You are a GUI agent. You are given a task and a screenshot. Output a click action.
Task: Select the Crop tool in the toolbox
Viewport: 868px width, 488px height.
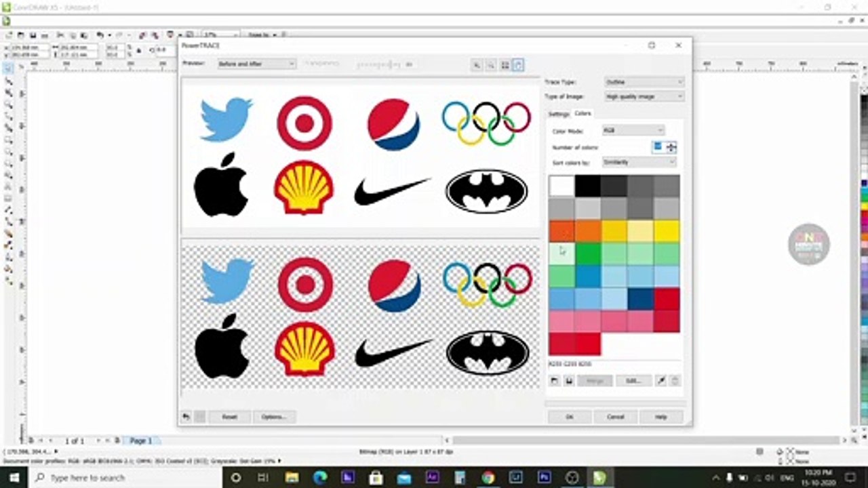click(9, 93)
